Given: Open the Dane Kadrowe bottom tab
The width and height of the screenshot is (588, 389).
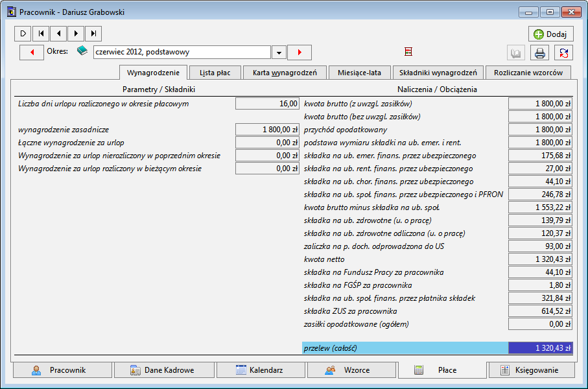Looking at the screenshot, I should [164, 370].
